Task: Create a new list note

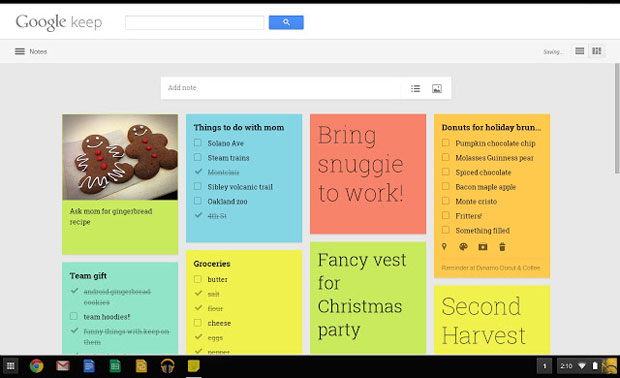Action: click(415, 88)
